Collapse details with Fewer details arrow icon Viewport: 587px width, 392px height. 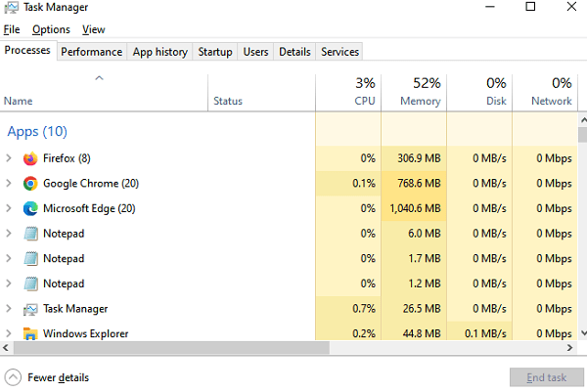[x=13, y=377]
